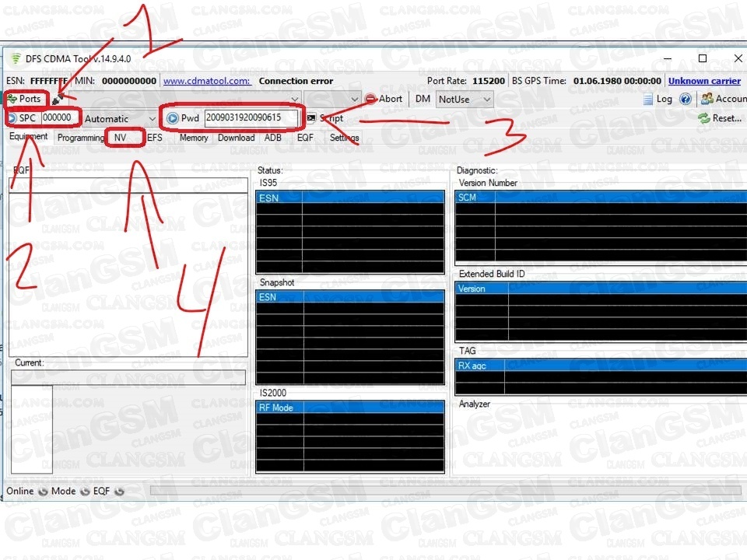This screenshot has width=747, height=560.
Task: Click the DFS CDMA Tool title icon
Action: coord(16,58)
